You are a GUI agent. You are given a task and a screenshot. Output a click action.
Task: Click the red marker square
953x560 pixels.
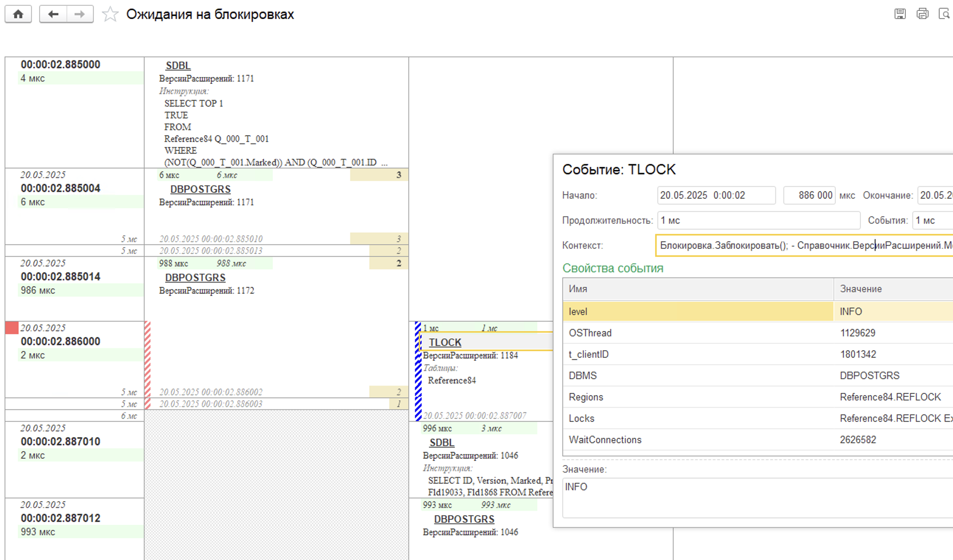(x=12, y=328)
